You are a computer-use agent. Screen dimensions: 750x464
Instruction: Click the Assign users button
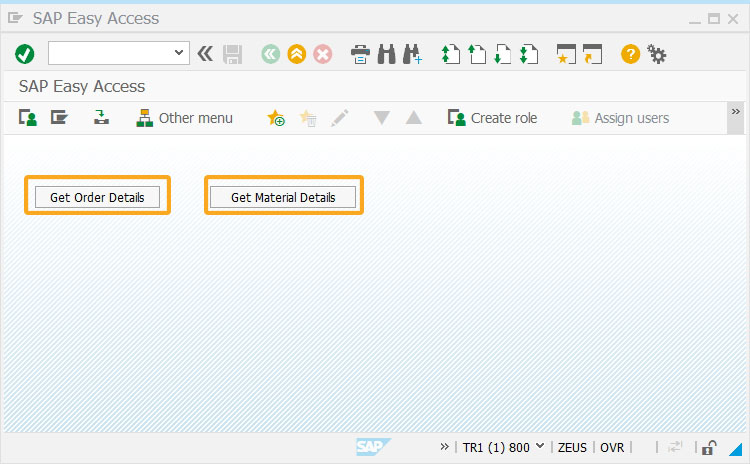[x=620, y=118]
